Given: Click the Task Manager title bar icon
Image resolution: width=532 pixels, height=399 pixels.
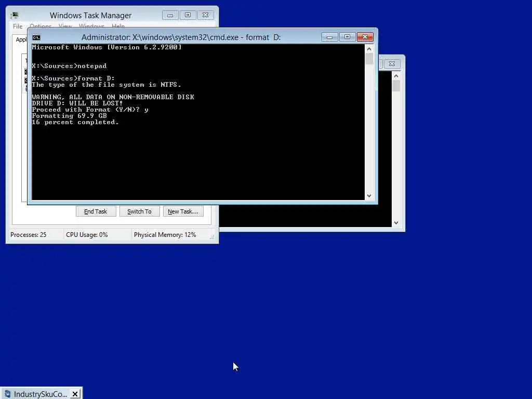Looking at the screenshot, I should point(14,15).
